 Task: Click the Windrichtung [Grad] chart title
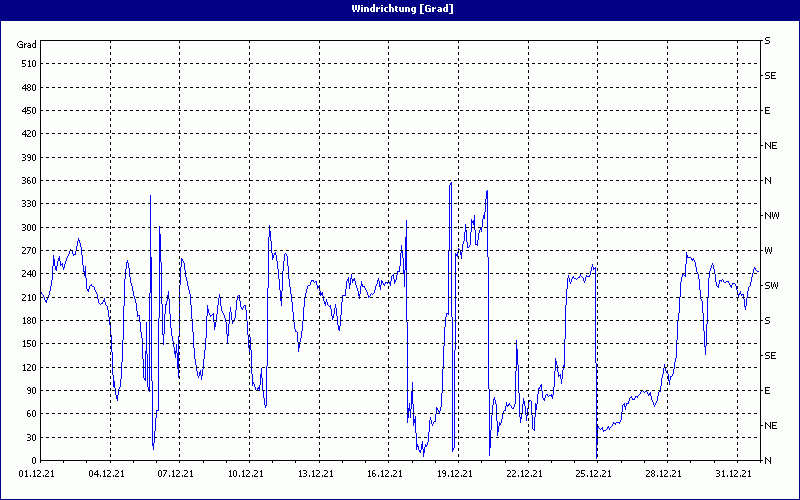click(400, 9)
